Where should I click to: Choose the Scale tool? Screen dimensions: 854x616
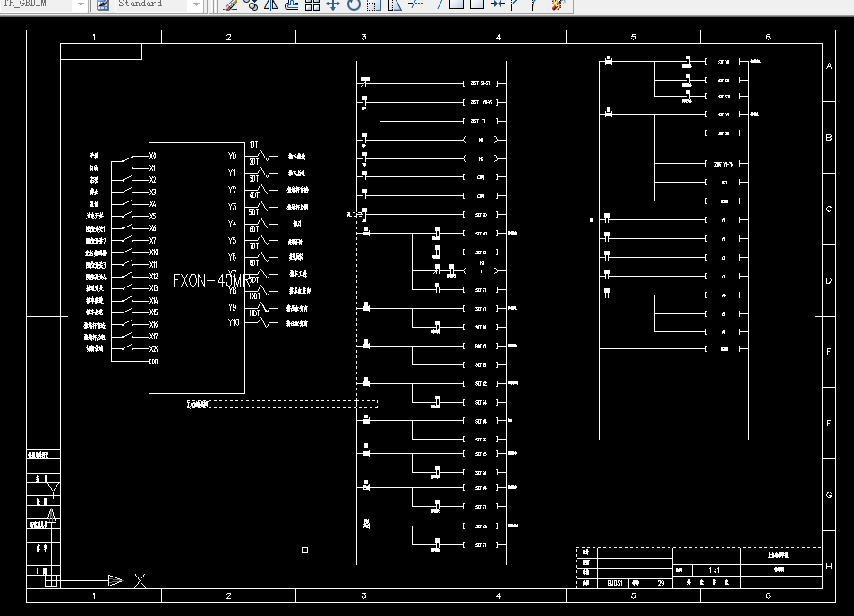(x=374, y=4)
